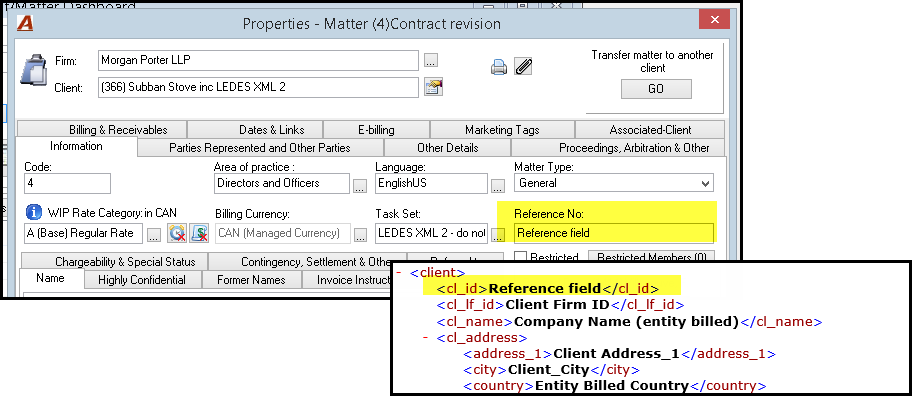Tick the Restricted checkbox

tap(520, 257)
